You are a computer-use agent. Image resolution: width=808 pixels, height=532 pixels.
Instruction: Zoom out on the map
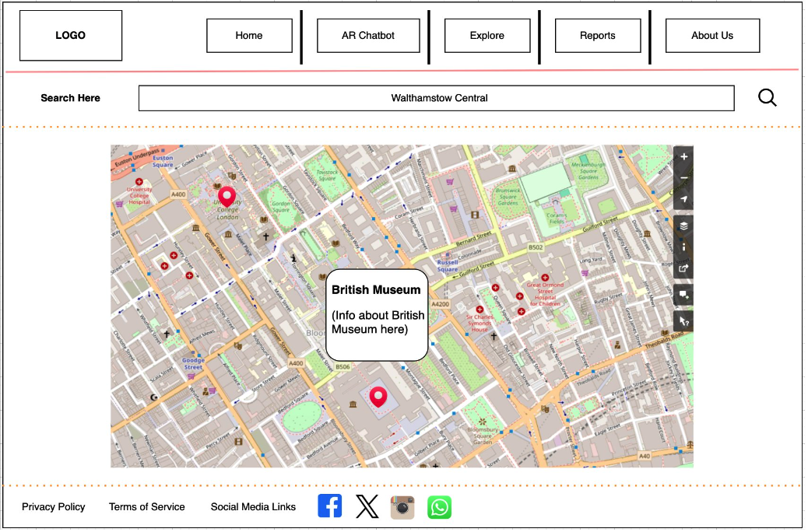click(683, 178)
